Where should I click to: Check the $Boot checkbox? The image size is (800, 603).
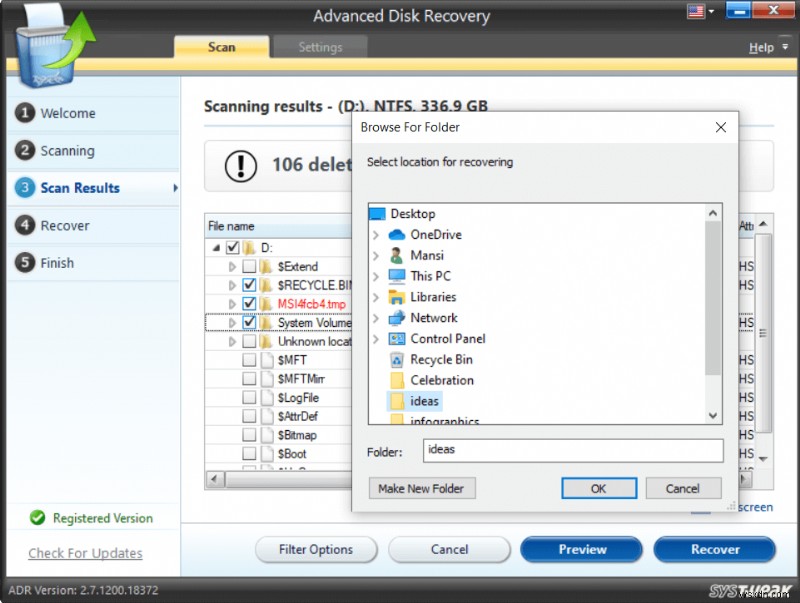[x=249, y=454]
